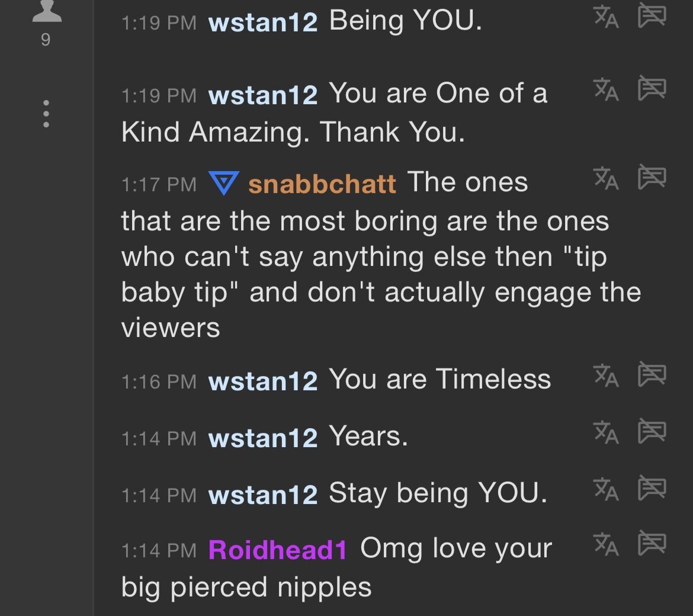The width and height of the screenshot is (693, 616).
Task: Translate snabbchatt's message about boring ones
Action: click(607, 178)
